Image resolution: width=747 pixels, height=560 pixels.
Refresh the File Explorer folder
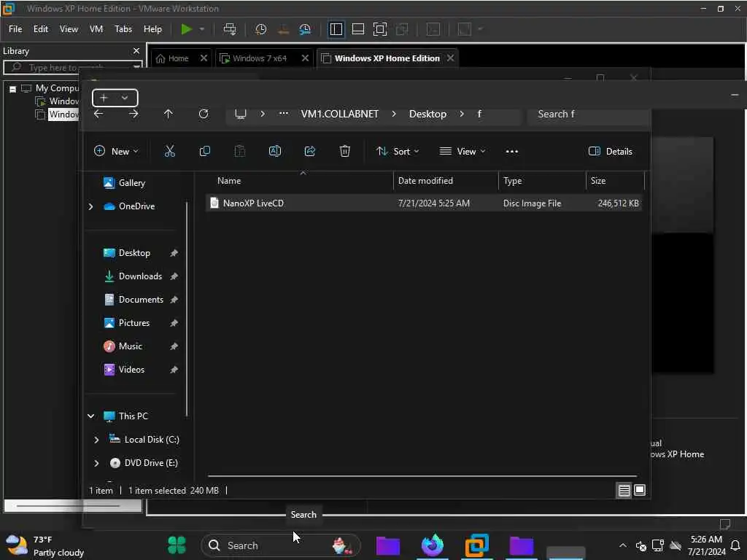pos(204,114)
